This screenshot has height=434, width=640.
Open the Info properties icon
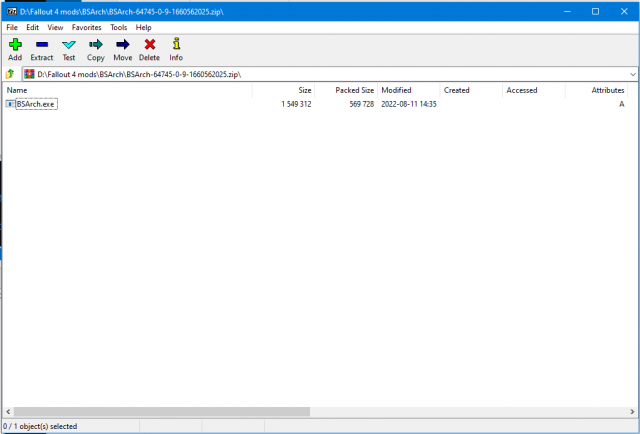pyautogui.click(x=176, y=49)
